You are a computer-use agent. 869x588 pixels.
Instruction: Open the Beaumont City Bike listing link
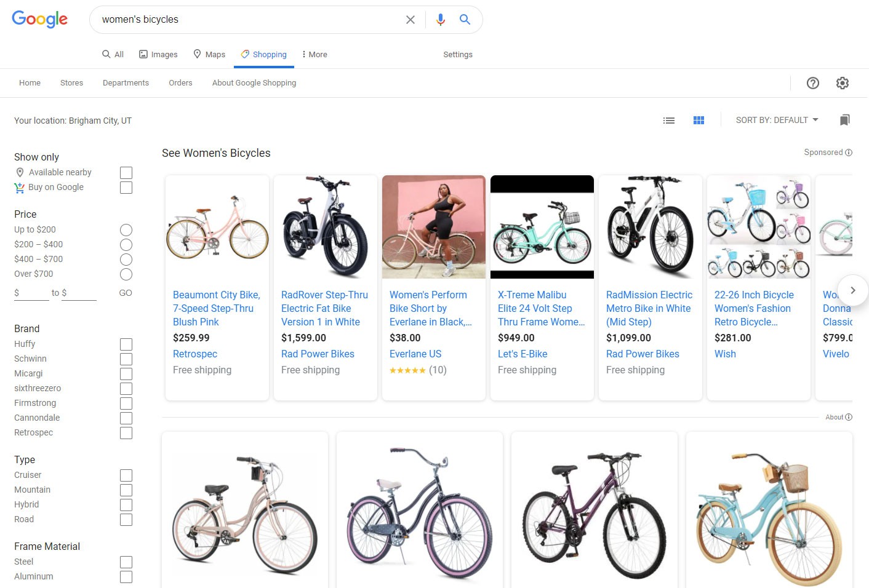[x=216, y=308]
